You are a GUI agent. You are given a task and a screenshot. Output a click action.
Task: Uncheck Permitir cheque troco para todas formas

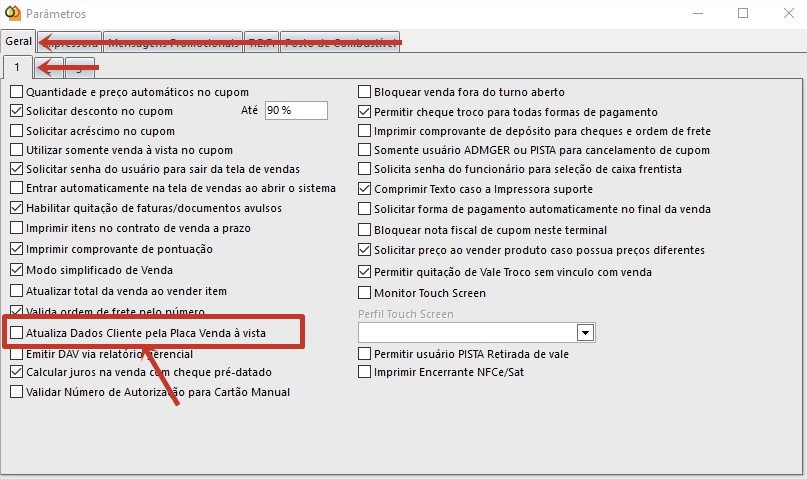364,112
